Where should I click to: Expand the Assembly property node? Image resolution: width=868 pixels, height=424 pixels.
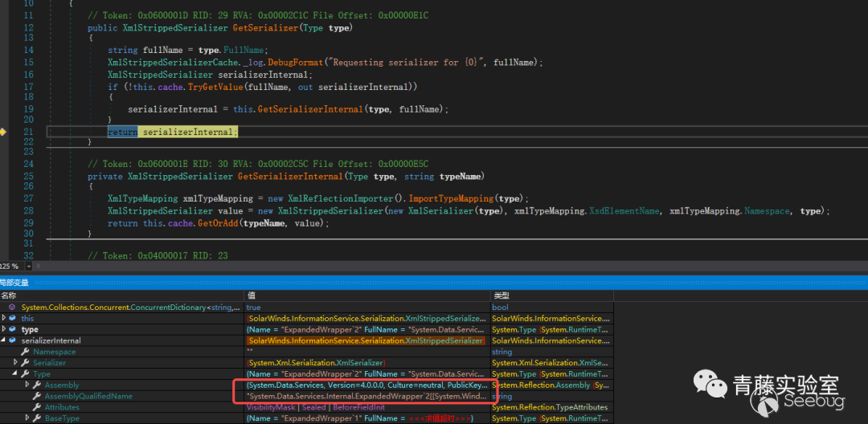(x=27, y=385)
